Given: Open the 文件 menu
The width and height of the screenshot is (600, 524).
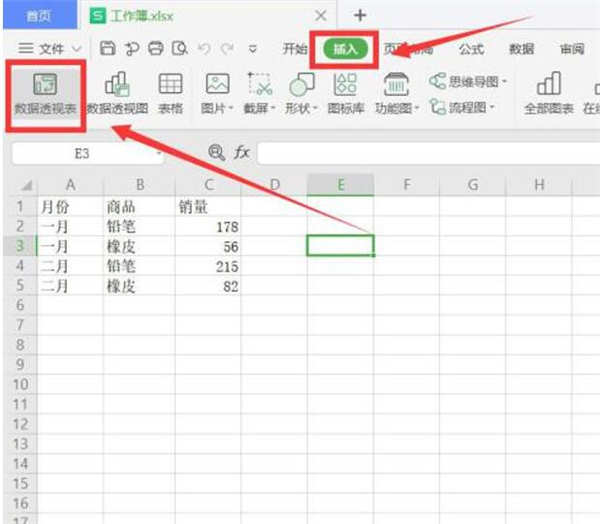Looking at the screenshot, I should [51, 49].
